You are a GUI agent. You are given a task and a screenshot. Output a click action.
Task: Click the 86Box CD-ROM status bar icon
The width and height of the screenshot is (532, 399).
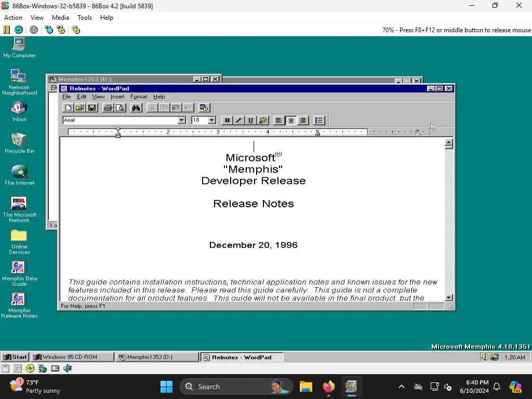(30, 368)
